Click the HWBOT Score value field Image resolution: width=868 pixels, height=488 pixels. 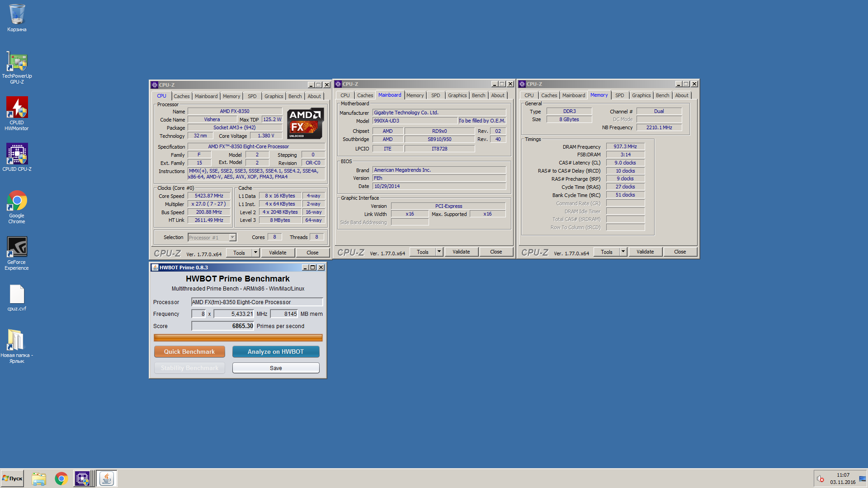click(223, 326)
